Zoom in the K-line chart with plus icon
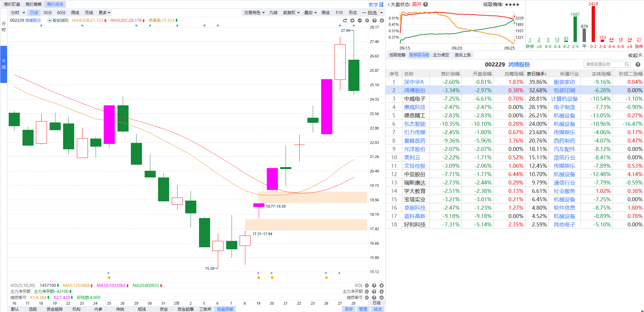The image size is (644, 312). pyautogui.click(x=352, y=20)
